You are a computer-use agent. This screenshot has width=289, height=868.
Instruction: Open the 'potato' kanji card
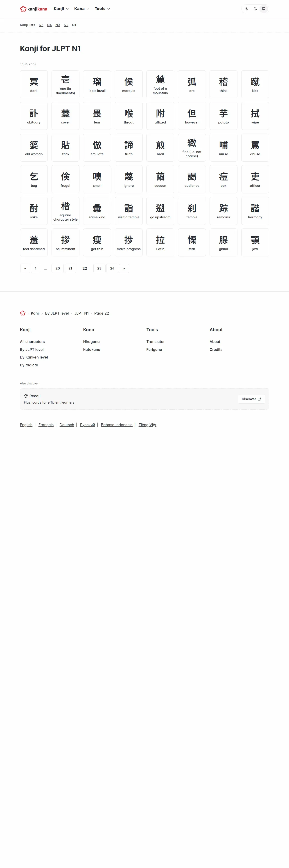224,116
